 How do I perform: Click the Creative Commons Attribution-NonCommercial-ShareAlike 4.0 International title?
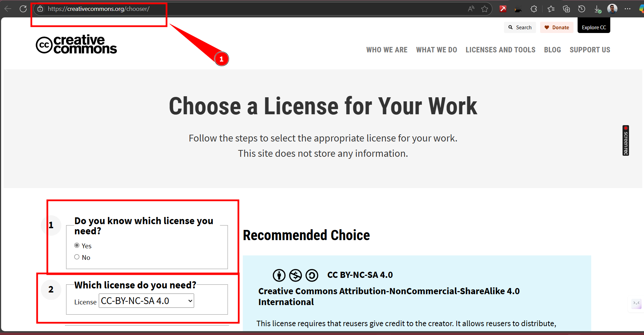pyautogui.click(x=389, y=297)
